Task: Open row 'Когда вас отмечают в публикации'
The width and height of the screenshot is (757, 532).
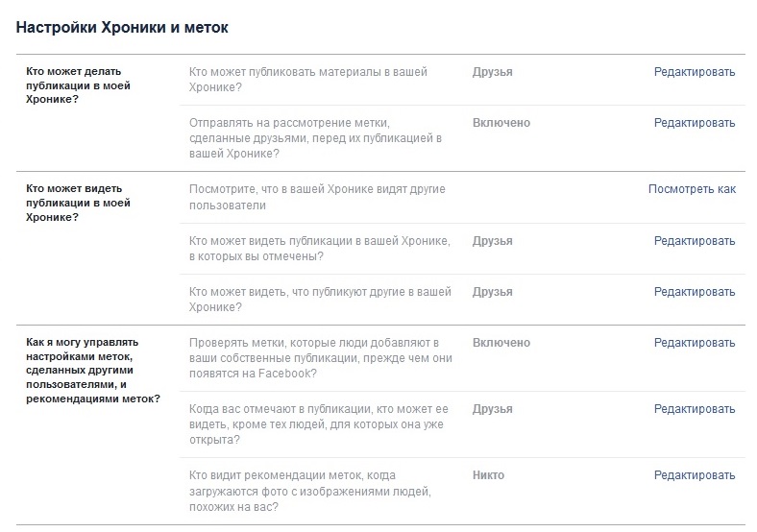Action: coord(462,424)
